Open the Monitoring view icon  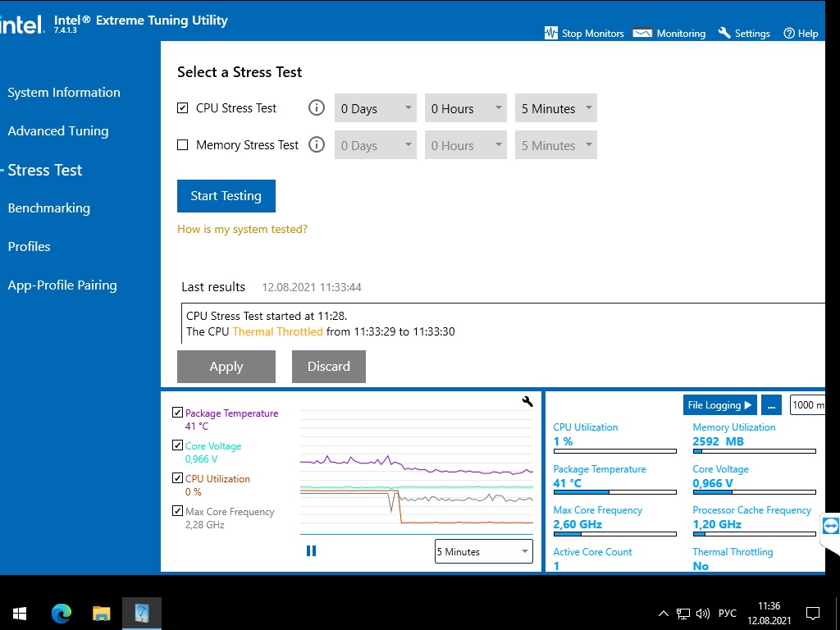642,33
